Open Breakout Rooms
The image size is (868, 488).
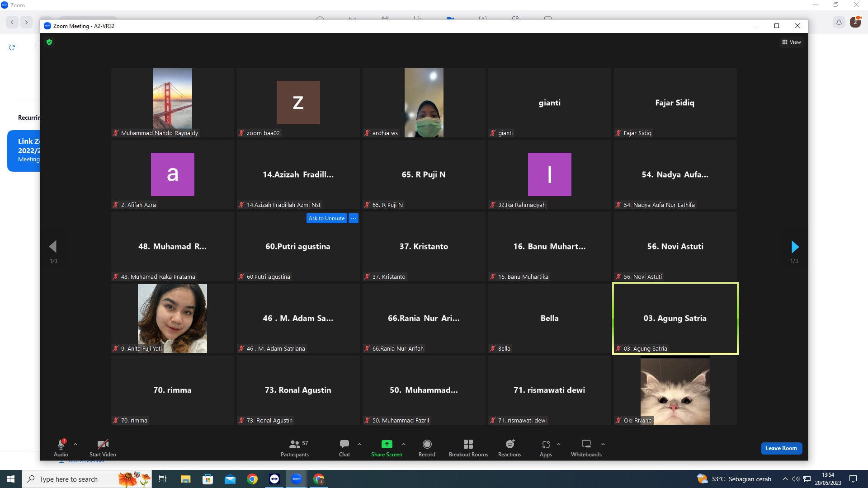point(468,448)
